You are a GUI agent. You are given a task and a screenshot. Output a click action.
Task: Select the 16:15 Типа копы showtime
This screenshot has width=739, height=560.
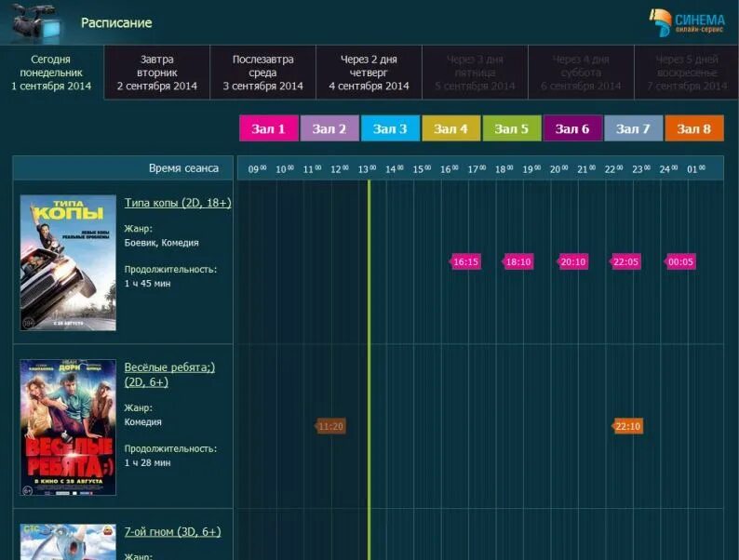(x=465, y=262)
